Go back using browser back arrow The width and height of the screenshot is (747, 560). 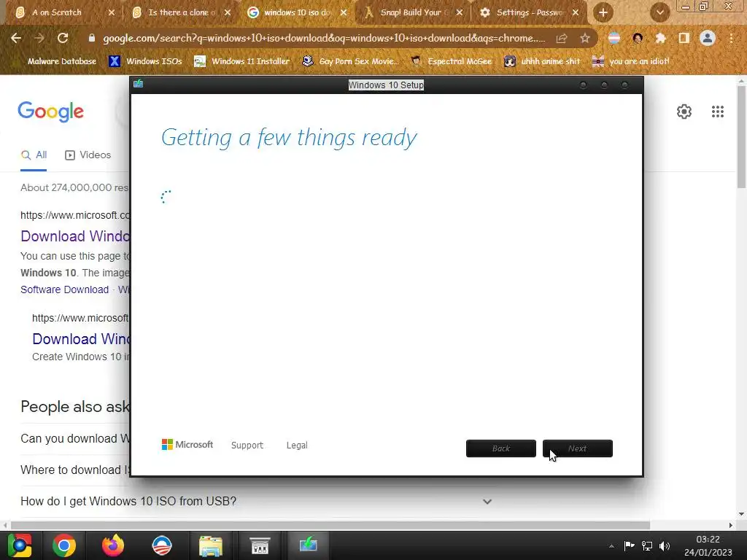coord(16,38)
